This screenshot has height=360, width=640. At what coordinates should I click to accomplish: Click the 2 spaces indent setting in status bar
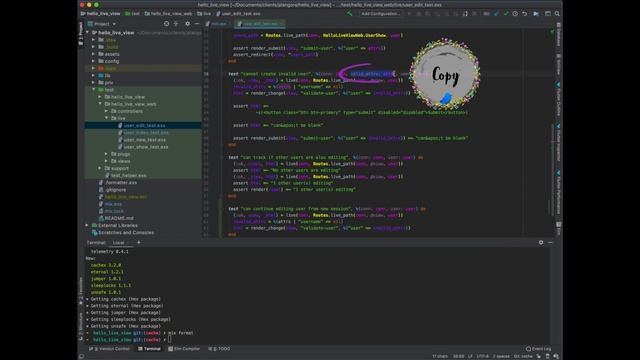point(501,356)
